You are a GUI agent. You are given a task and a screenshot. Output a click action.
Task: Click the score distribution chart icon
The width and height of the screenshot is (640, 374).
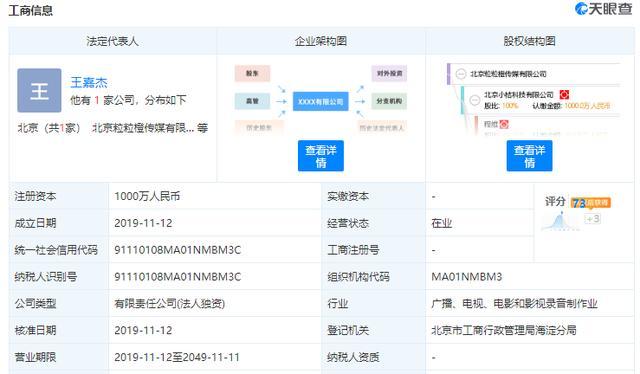[x=560, y=222]
